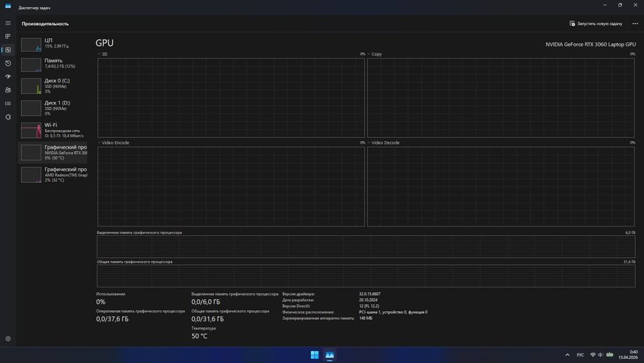Click the 0% usage value
Image resolution: width=644 pixels, height=363 pixels.
point(100,302)
